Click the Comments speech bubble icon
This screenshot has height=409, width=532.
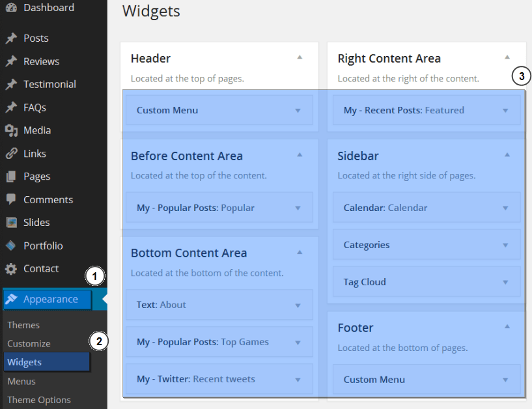coord(11,200)
